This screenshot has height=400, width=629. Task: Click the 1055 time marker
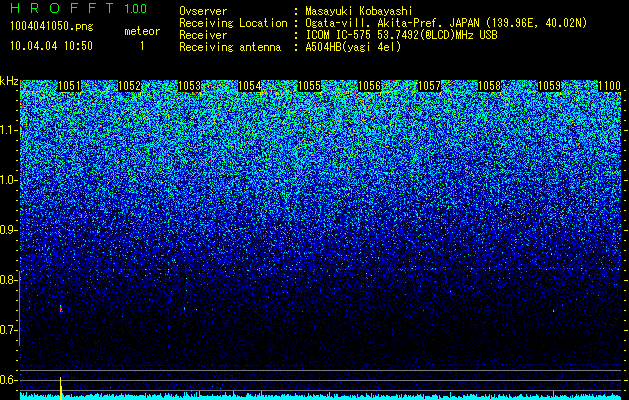[310, 86]
